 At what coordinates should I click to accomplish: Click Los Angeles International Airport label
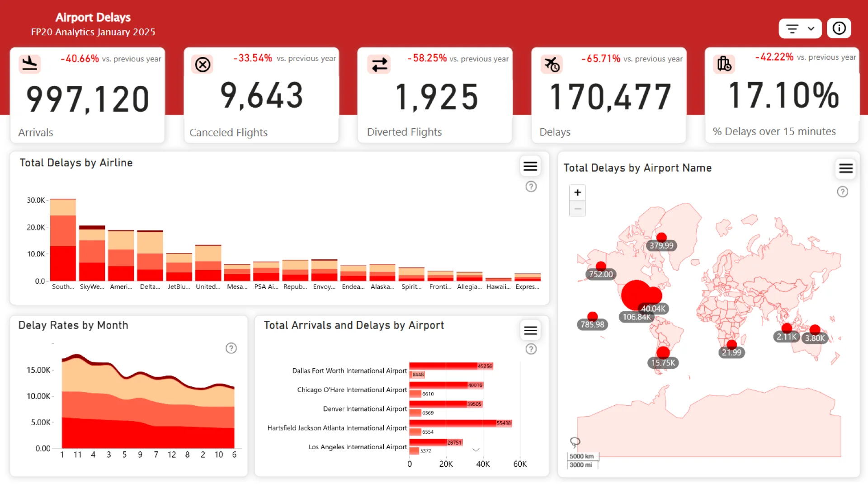click(x=358, y=447)
